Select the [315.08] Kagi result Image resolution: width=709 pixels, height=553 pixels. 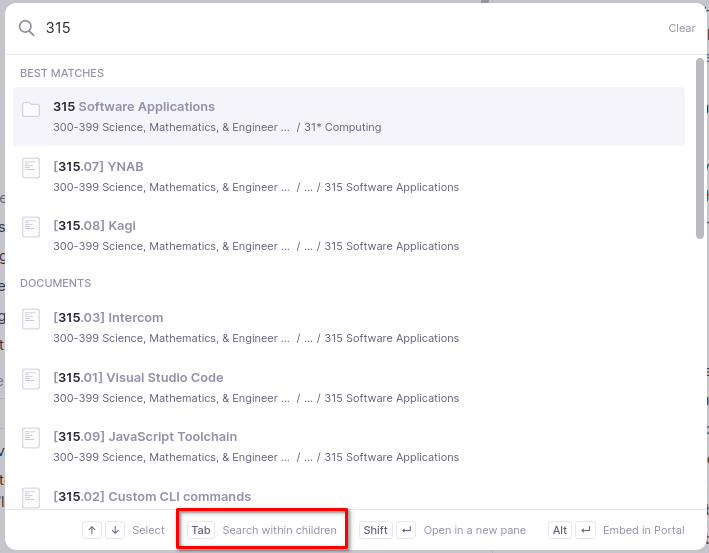click(94, 226)
